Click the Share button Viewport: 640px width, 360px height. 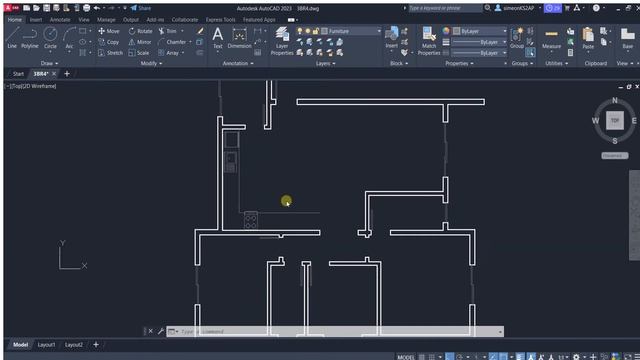[141, 8]
